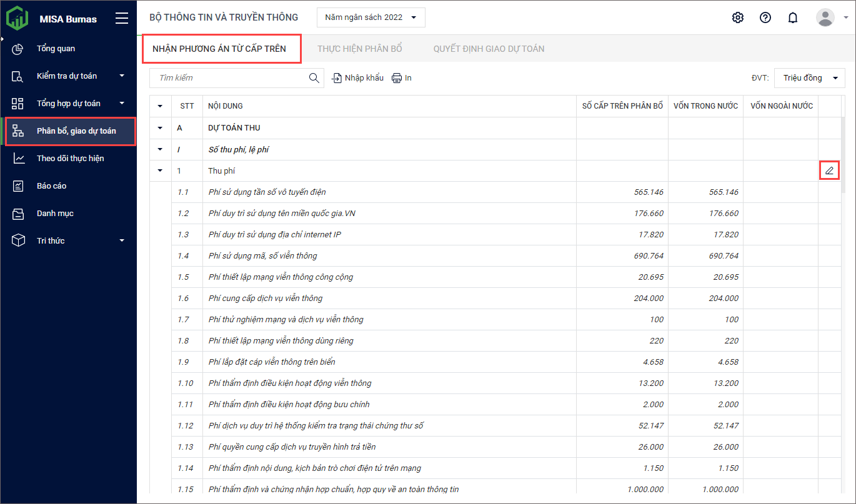Click the search magnifier icon
Viewport: 856px width, 504px height.
click(314, 78)
